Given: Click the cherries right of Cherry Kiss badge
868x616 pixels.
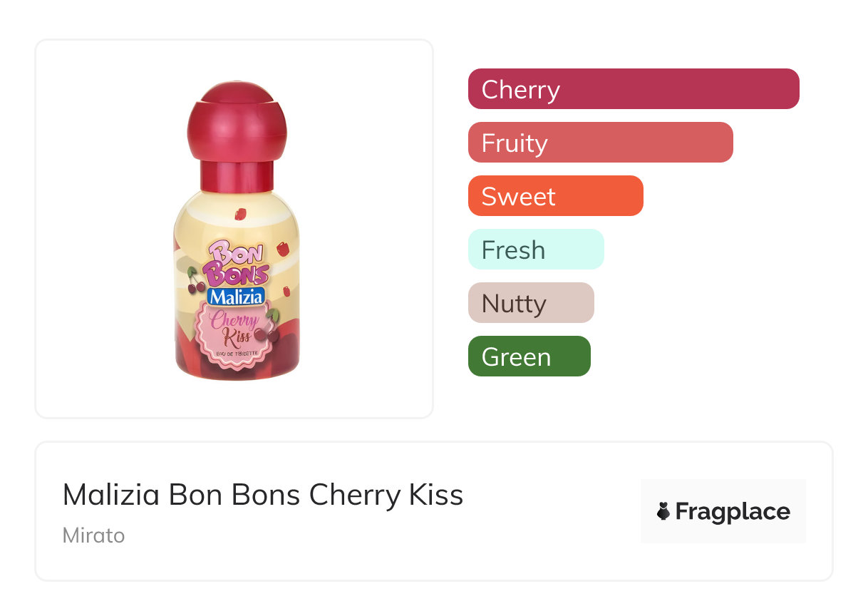Looking at the screenshot, I should [x=269, y=327].
